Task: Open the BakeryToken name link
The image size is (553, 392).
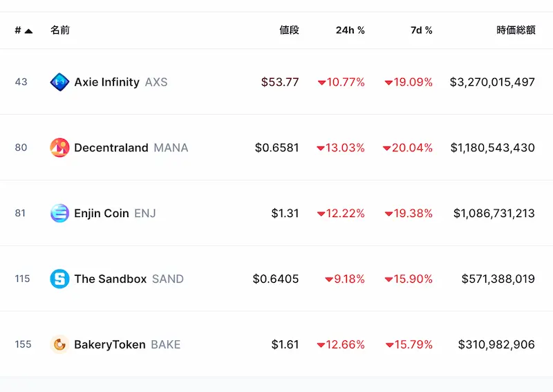Action: pyautogui.click(x=110, y=344)
